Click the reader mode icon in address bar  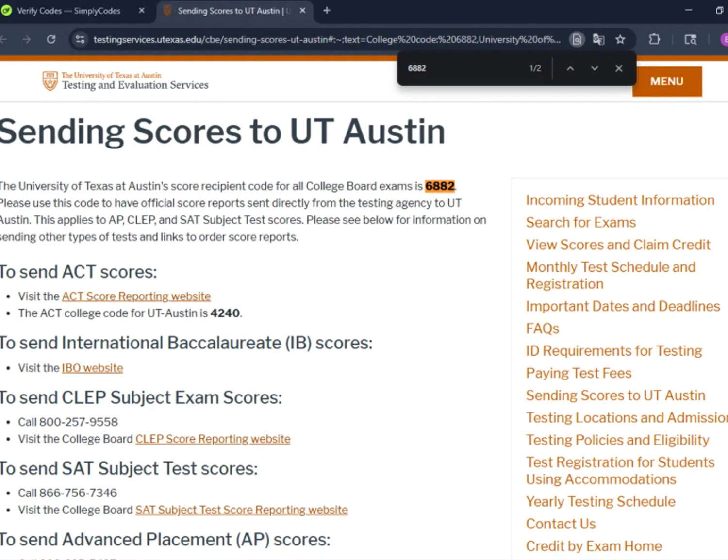(x=577, y=39)
